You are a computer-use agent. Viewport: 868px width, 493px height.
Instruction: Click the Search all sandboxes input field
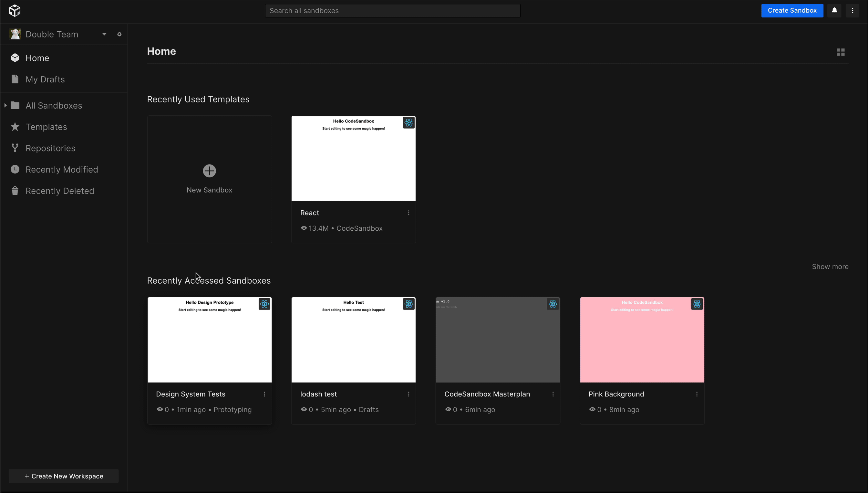[393, 10]
